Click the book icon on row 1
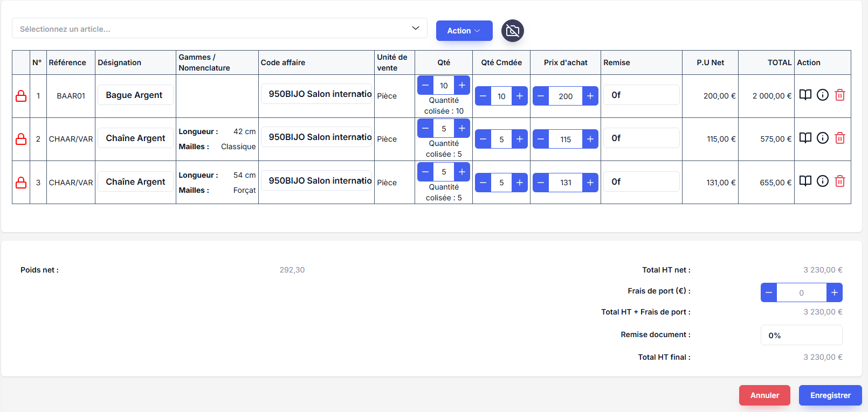The image size is (868, 412). pyautogui.click(x=805, y=95)
